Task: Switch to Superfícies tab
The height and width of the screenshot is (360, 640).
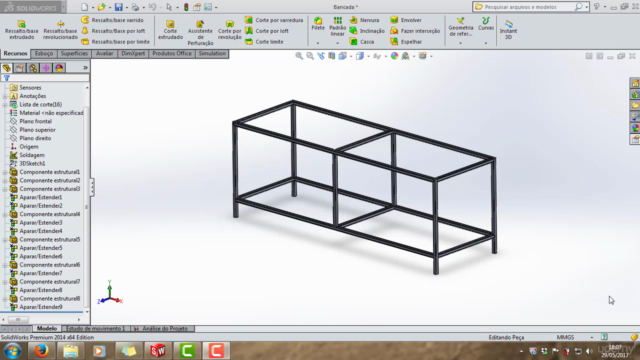Action: pyautogui.click(x=74, y=54)
